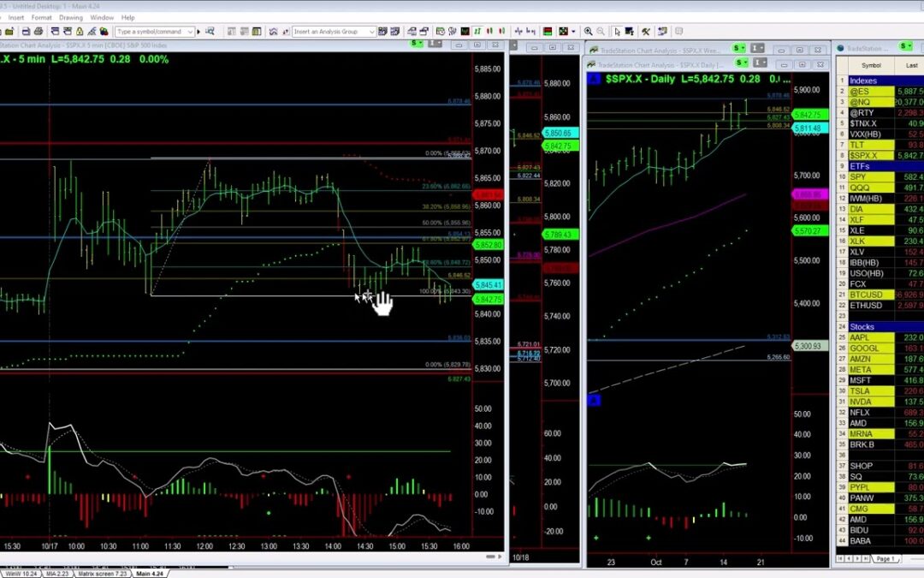The image size is (924, 578).
Task: Click the second grid icon after analysis group box
Action: [x=394, y=32]
